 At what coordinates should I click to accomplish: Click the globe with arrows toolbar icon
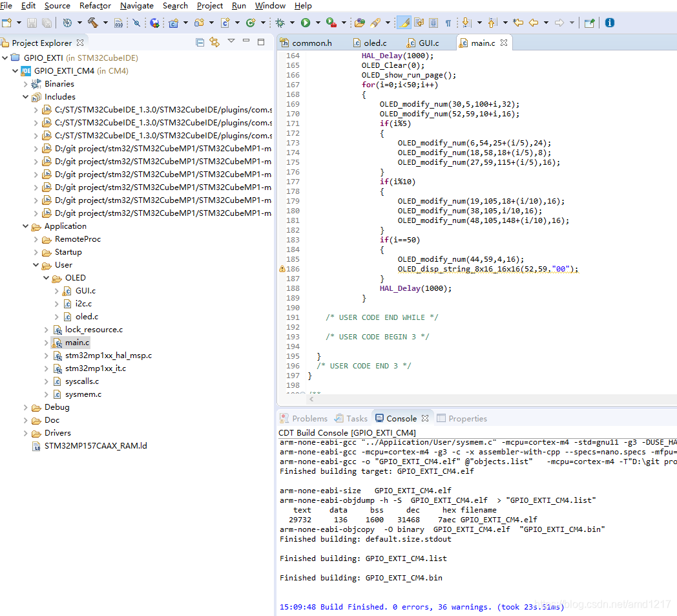point(154,23)
